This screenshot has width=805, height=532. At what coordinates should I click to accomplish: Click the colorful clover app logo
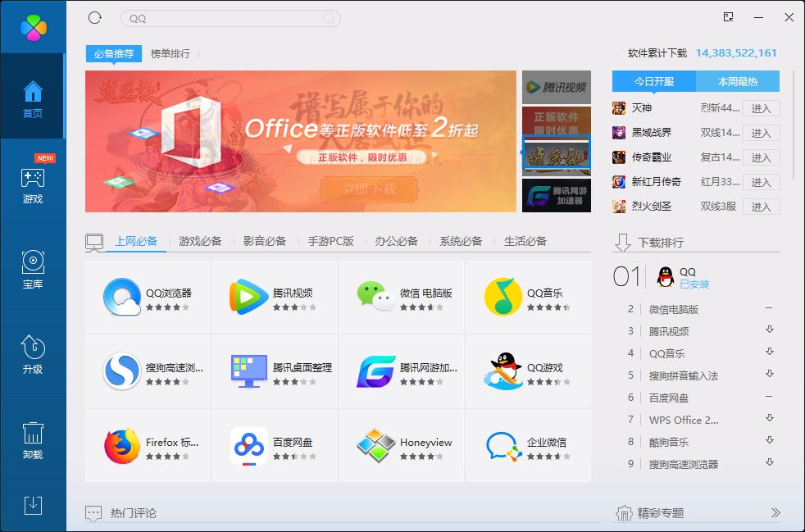[x=34, y=27]
